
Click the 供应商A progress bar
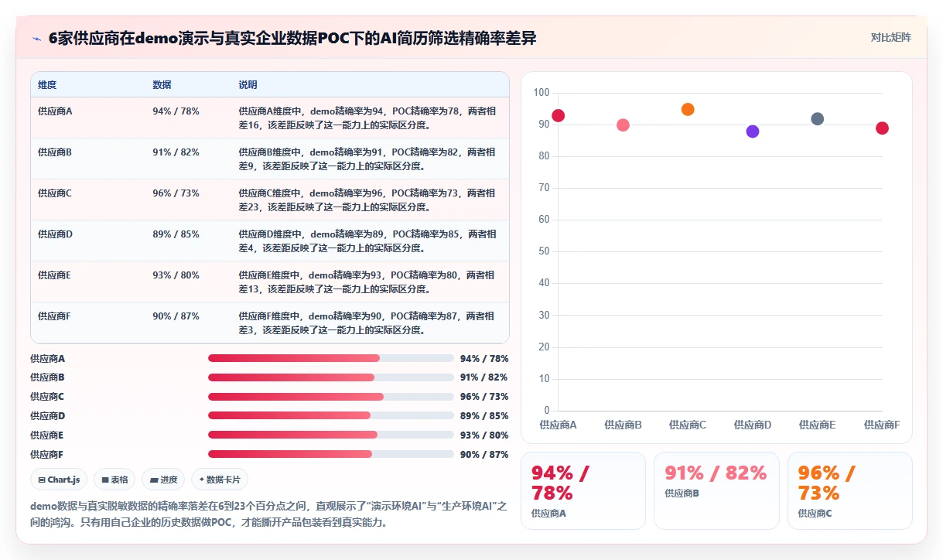[331, 358]
